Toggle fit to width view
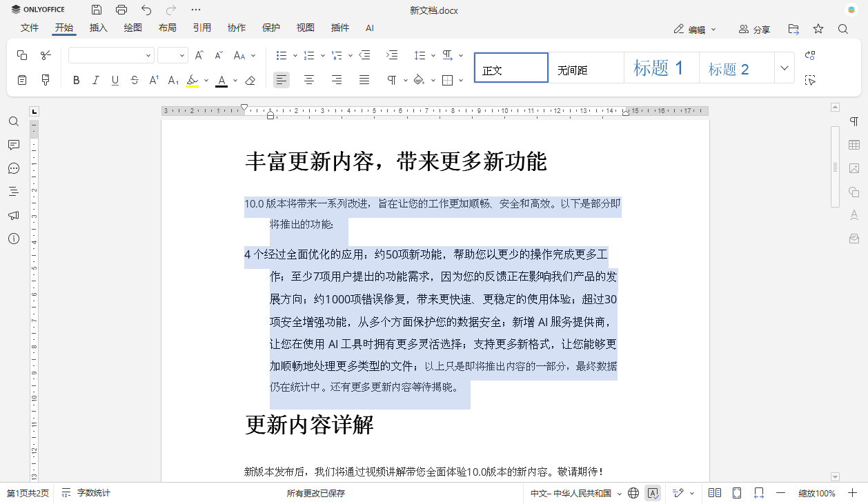 pyautogui.click(x=759, y=493)
